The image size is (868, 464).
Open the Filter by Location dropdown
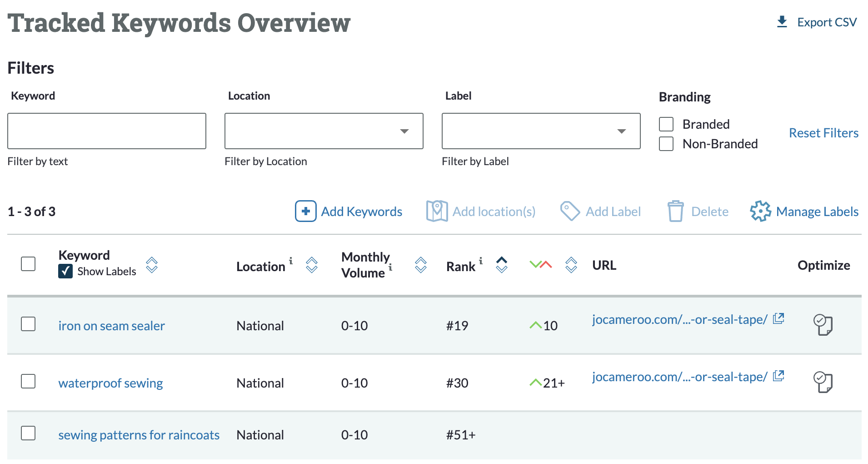[324, 131]
